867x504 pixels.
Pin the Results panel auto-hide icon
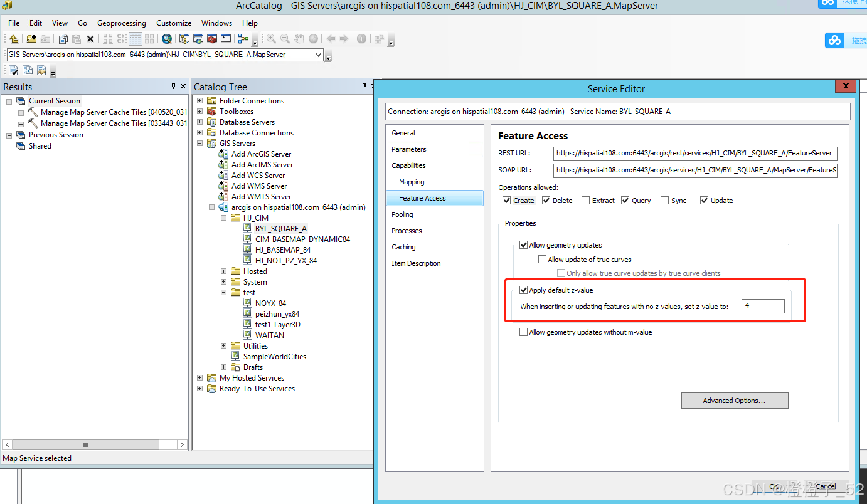174,87
